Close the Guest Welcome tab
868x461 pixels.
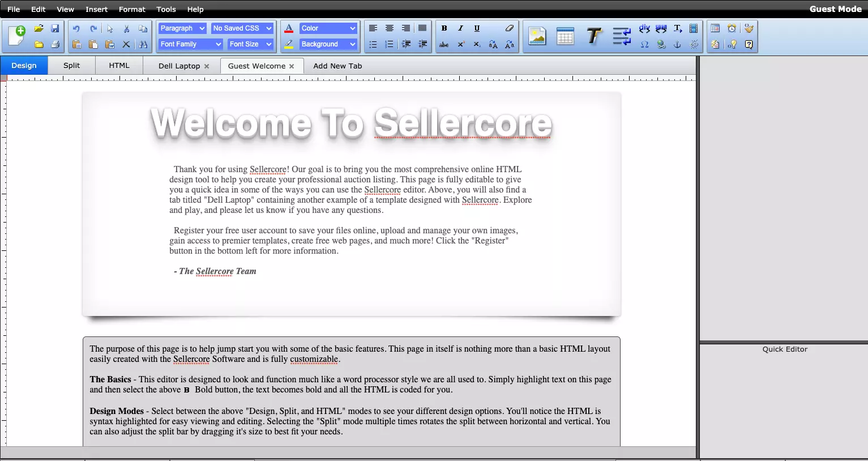tap(292, 66)
